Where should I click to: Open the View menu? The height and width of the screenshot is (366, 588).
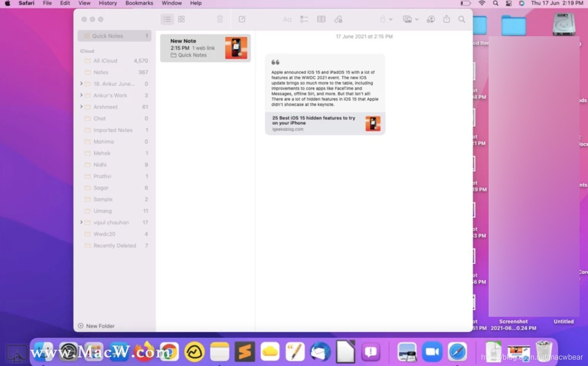click(85, 3)
